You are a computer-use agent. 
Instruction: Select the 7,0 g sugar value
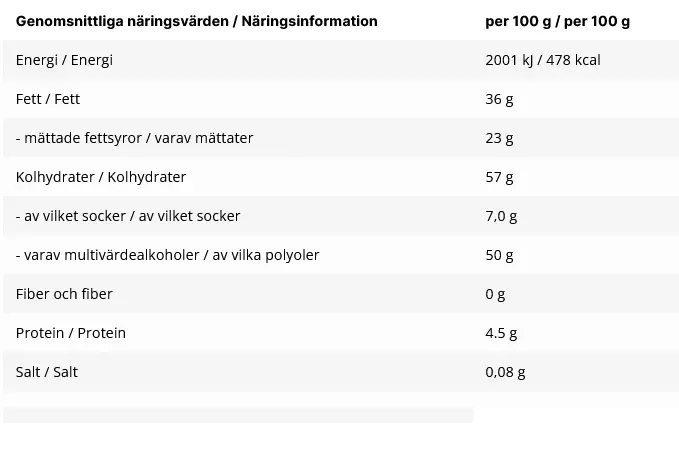click(501, 216)
